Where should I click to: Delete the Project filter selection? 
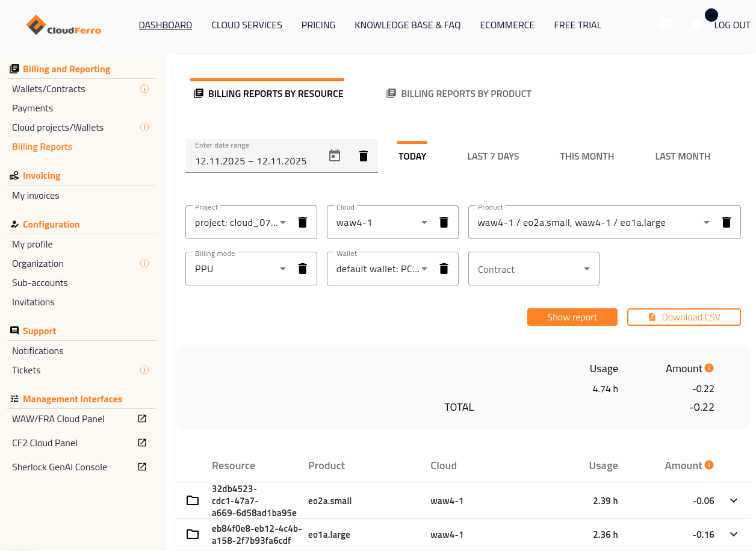[303, 222]
